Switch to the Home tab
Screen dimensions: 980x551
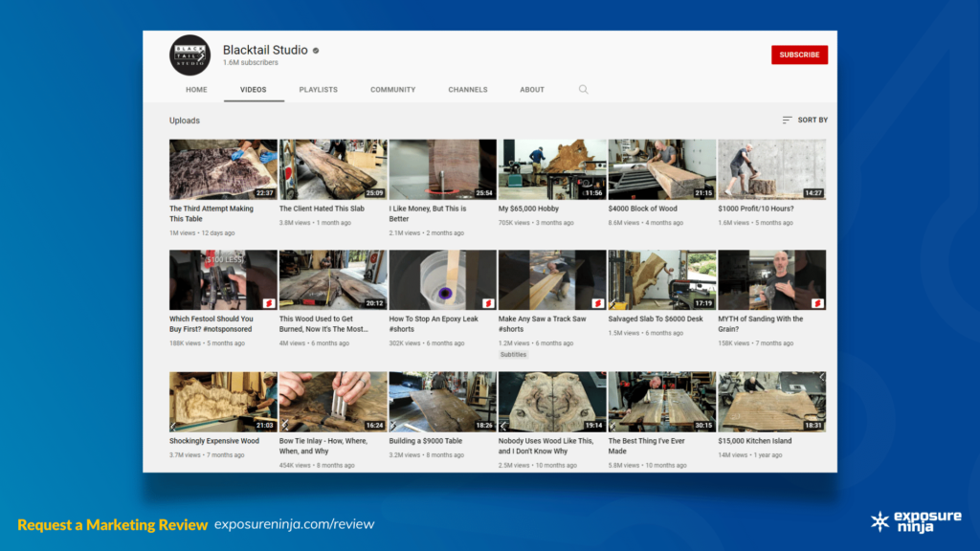196,89
